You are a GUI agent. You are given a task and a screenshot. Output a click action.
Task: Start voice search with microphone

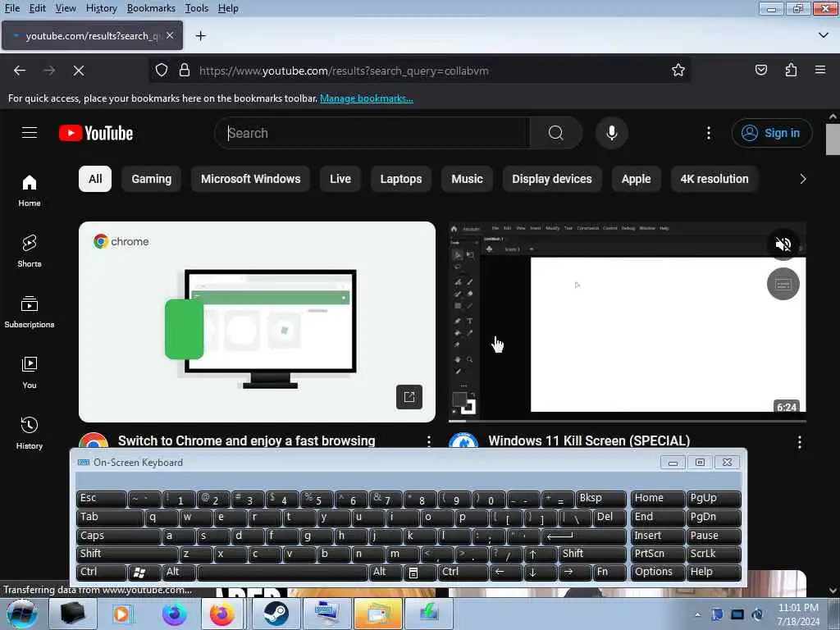(611, 133)
